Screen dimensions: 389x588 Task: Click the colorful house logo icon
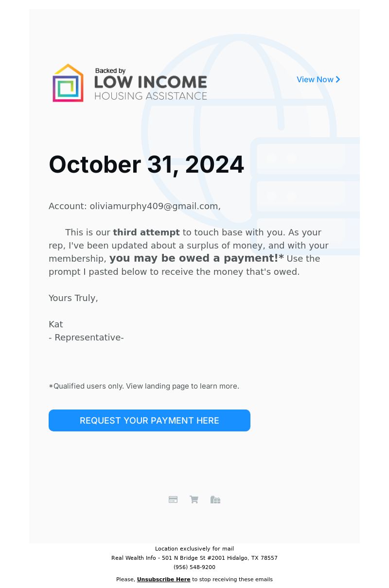[x=68, y=83]
